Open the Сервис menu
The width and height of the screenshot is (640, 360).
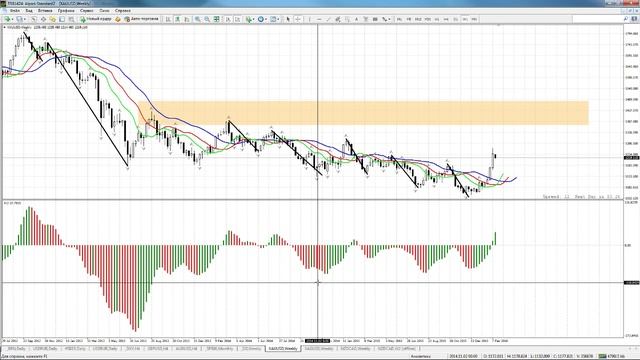tap(87, 11)
